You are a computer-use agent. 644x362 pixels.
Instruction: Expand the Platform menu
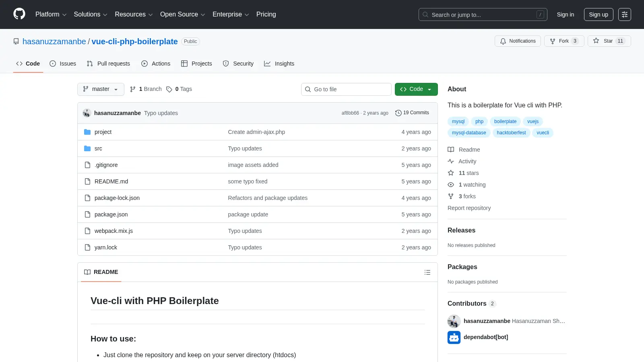(51, 14)
